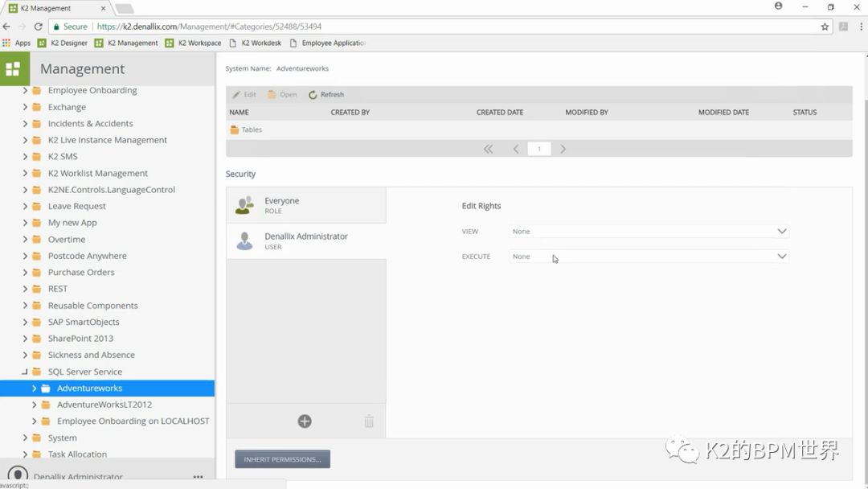The image size is (868, 489).
Task: Go to next page arrow
Action: click(x=563, y=149)
